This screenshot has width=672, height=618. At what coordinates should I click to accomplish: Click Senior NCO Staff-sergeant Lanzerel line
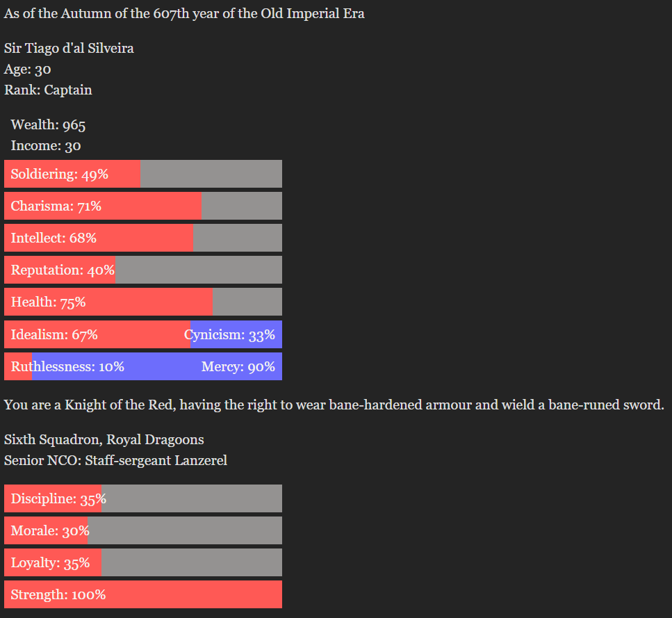pyautogui.click(x=115, y=460)
